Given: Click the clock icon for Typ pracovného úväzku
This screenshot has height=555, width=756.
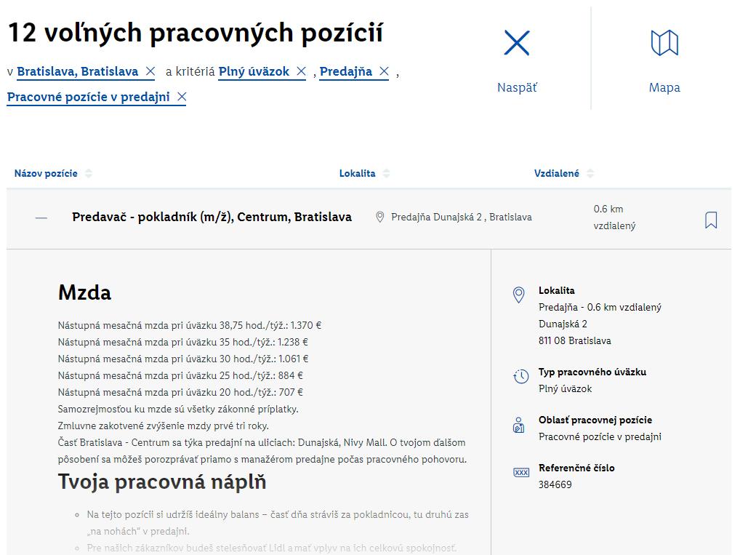Looking at the screenshot, I should [520, 376].
